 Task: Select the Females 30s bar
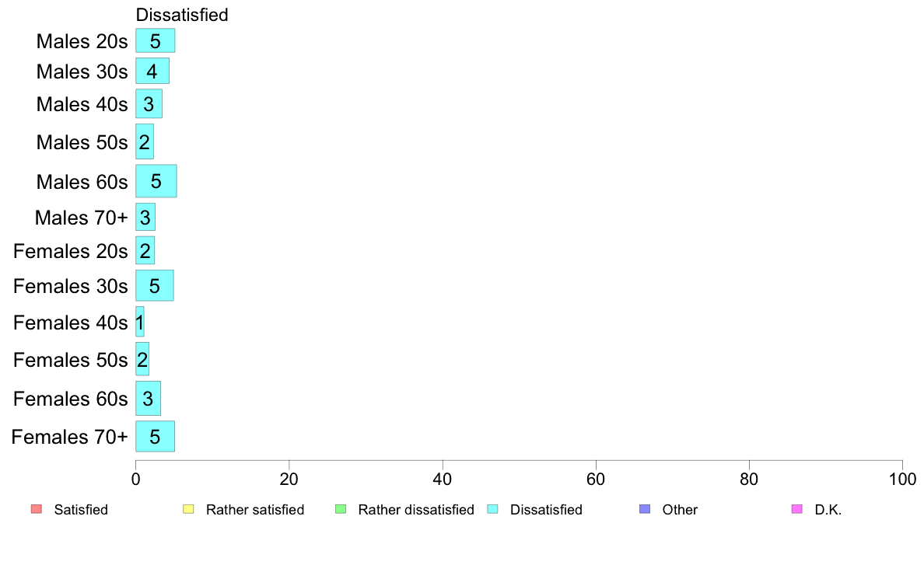coord(155,286)
